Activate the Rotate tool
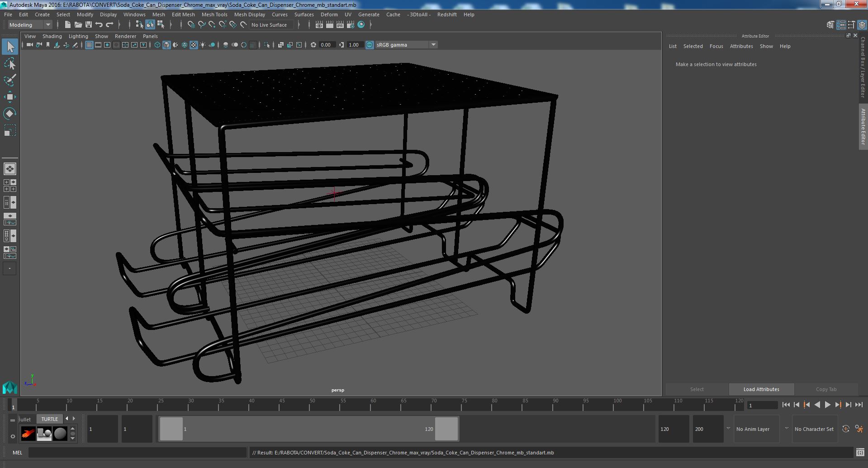 (10, 114)
